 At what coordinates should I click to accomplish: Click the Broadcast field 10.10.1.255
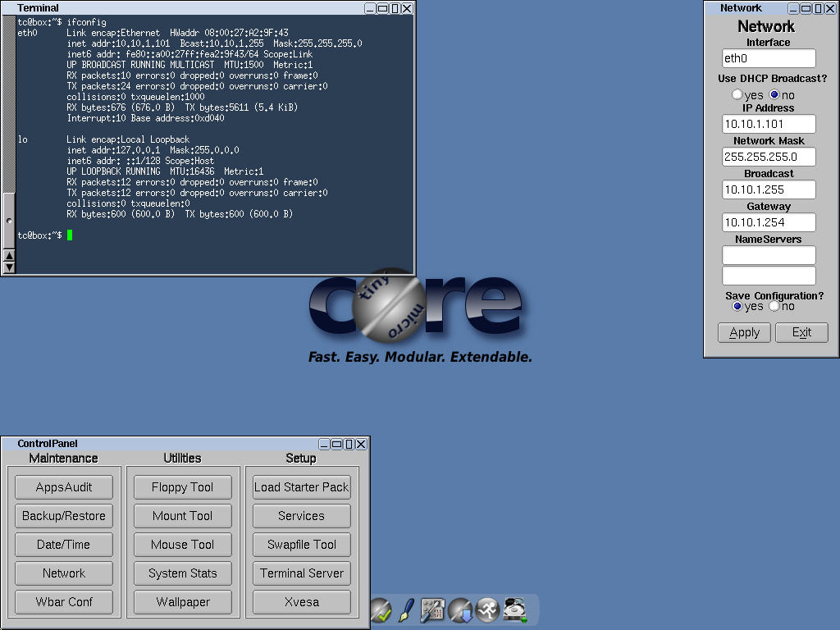pyautogui.click(x=769, y=189)
